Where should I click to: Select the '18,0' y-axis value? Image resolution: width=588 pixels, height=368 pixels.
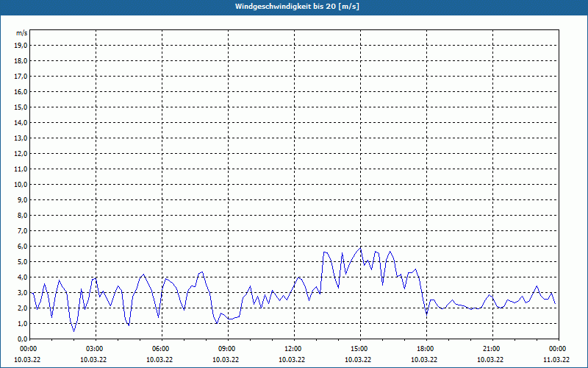21,61
